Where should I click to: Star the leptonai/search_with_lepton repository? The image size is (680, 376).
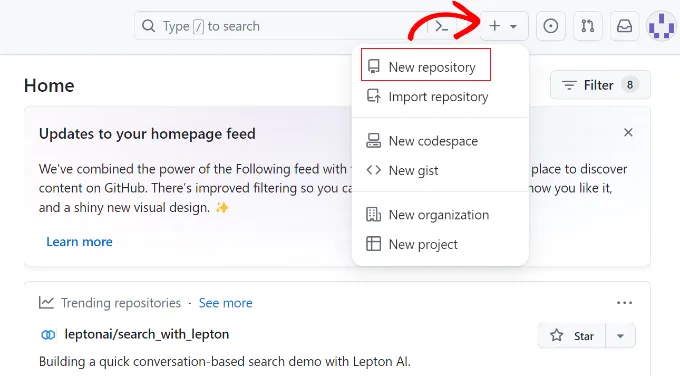(x=572, y=336)
